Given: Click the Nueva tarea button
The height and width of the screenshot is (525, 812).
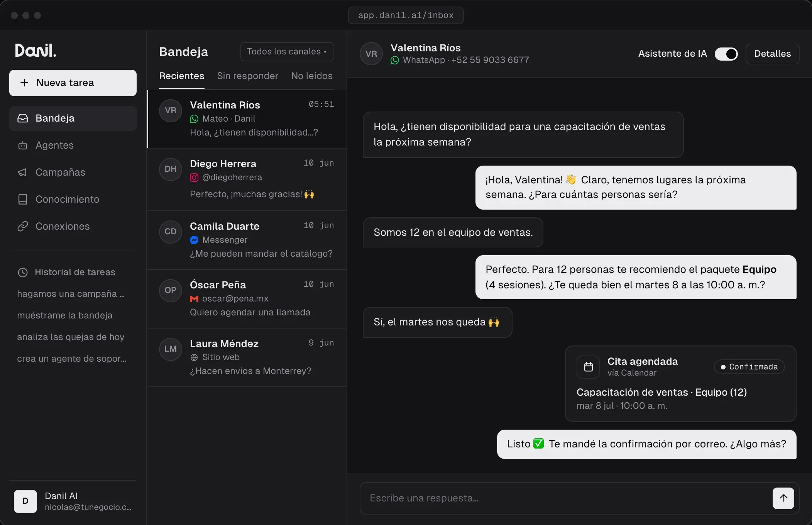Looking at the screenshot, I should click(73, 83).
